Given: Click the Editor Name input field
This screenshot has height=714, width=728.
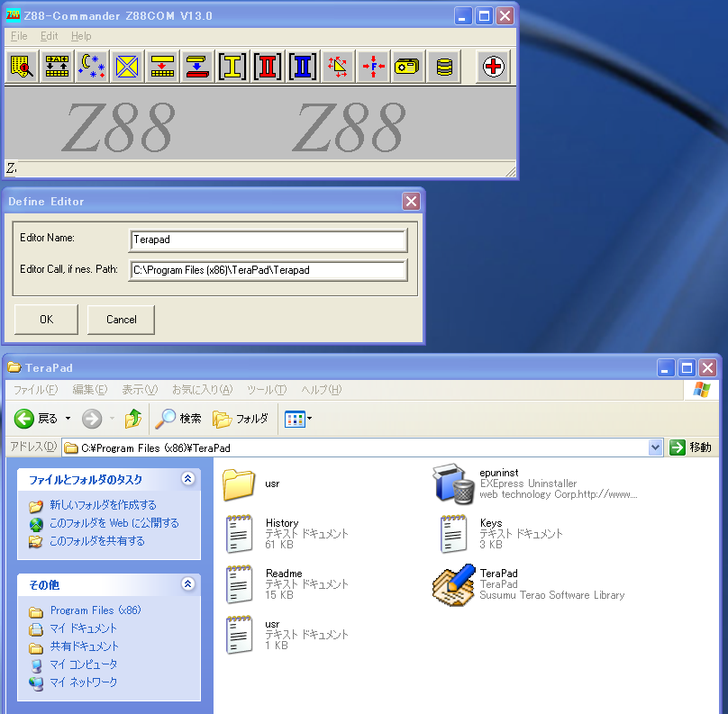Looking at the screenshot, I should (268, 240).
